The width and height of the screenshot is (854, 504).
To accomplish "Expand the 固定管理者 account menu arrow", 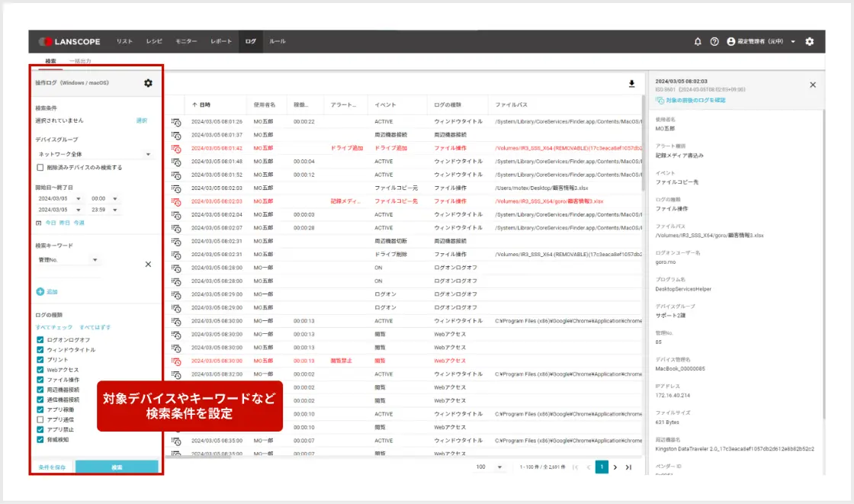I will click(793, 41).
